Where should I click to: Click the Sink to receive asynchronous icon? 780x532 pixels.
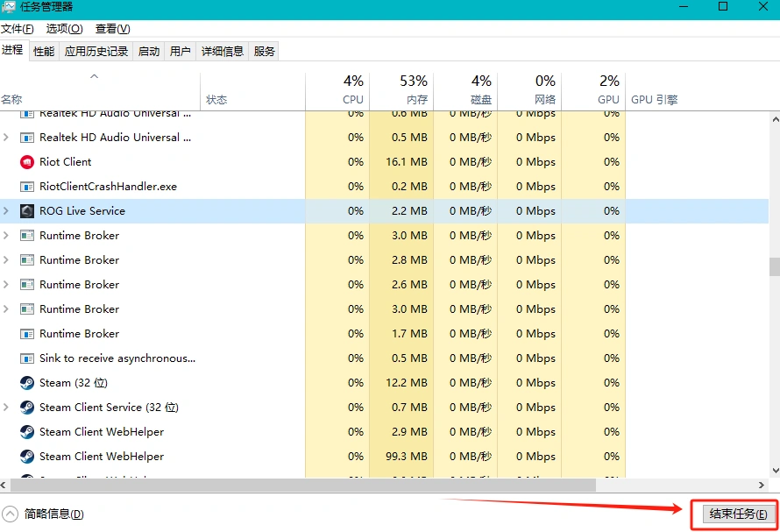(x=26, y=358)
